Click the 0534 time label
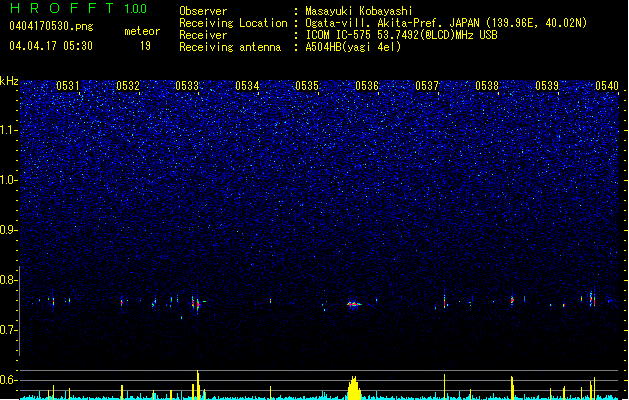Image resolution: width=629 pixels, height=400 pixels. (x=247, y=86)
